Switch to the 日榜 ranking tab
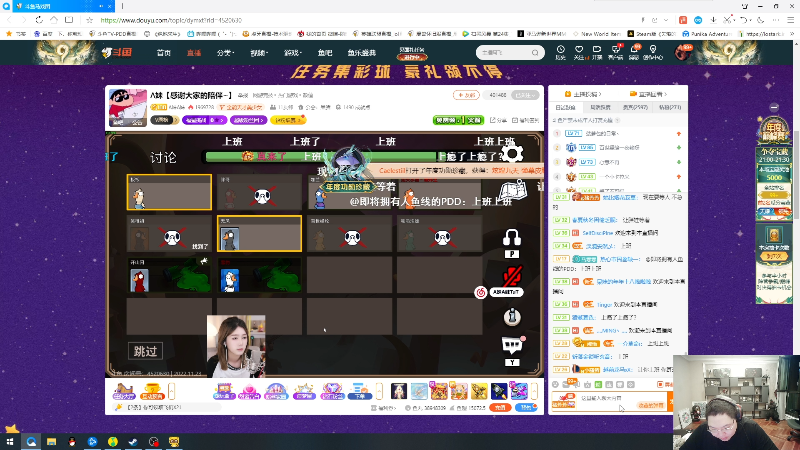Screen dimensions: 800x450 (x=565, y=108)
